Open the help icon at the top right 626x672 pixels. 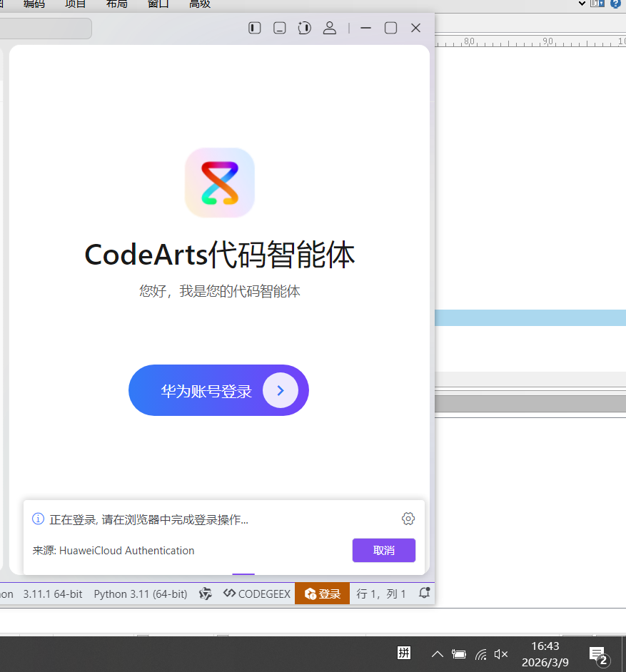[x=615, y=4]
